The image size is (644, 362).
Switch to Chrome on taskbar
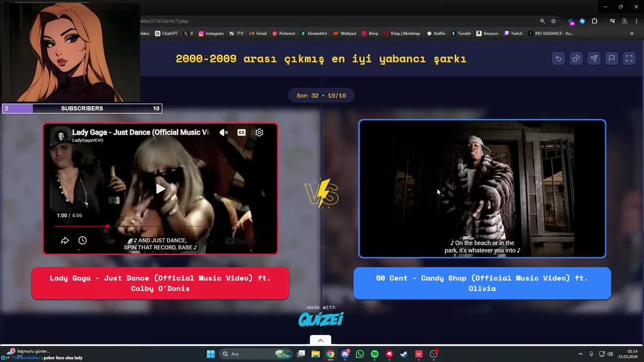[x=330, y=354]
